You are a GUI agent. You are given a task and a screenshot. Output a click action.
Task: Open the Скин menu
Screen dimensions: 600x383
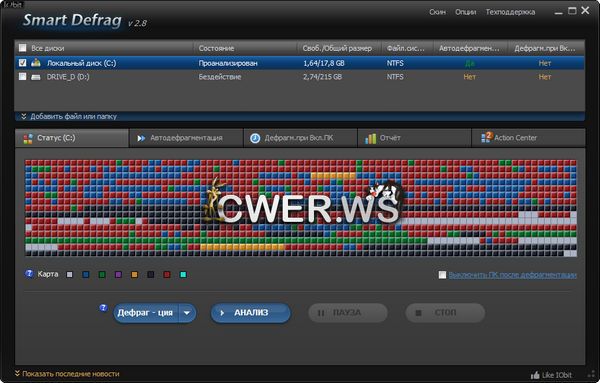tap(437, 12)
